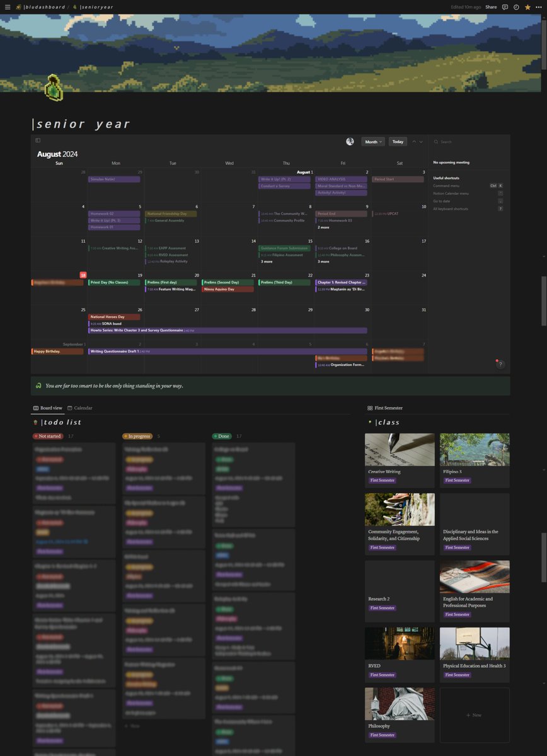Switch to Board view tab
547x756 pixels.
pos(48,408)
